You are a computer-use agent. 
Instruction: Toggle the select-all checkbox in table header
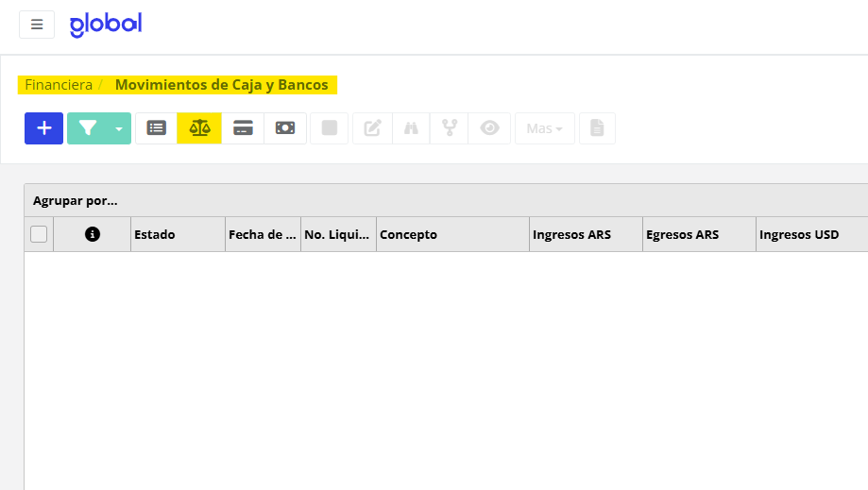pos(39,234)
